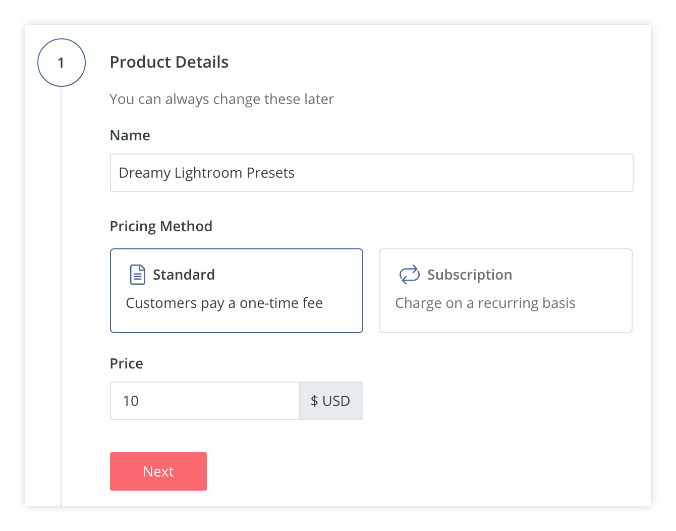Image resolution: width=676 pixels, height=531 pixels.
Task: Click the Product Details heading
Action: 169,62
